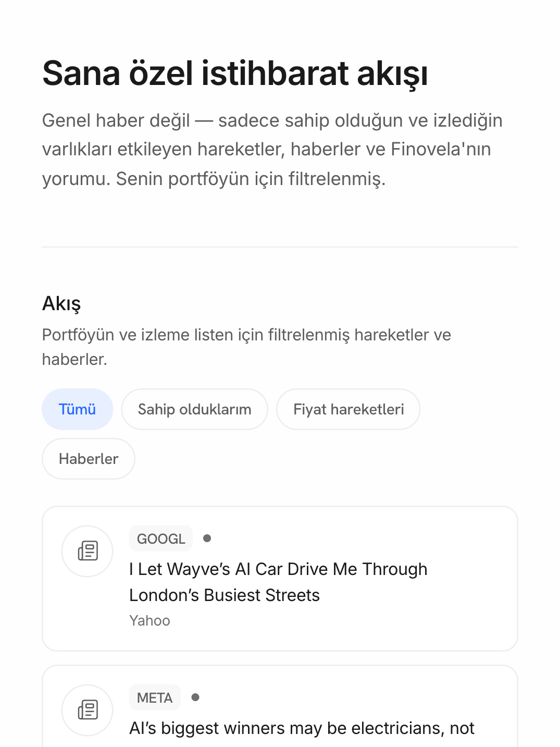The height and width of the screenshot is (747, 560).
Task: Click the Genel haber değil description paragraph
Action: (x=272, y=150)
